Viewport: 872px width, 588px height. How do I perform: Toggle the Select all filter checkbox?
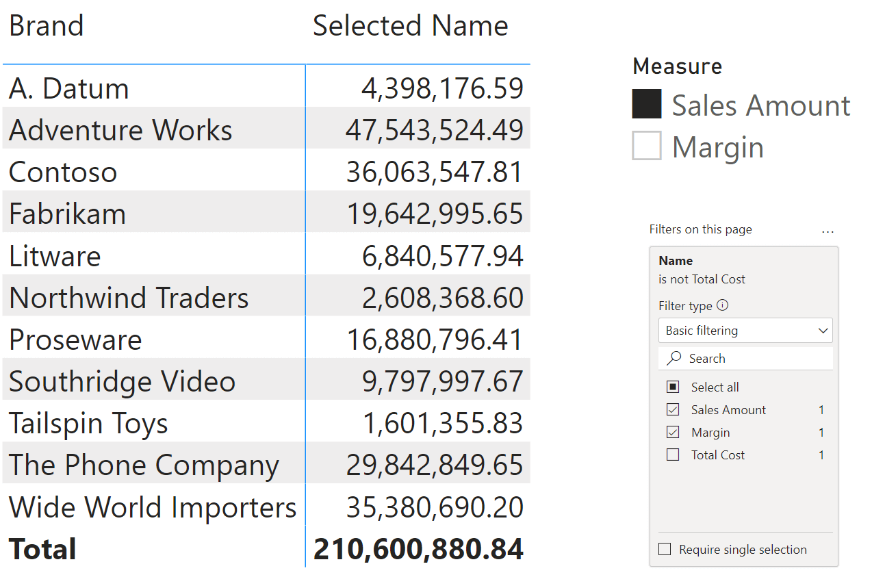tap(673, 387)
